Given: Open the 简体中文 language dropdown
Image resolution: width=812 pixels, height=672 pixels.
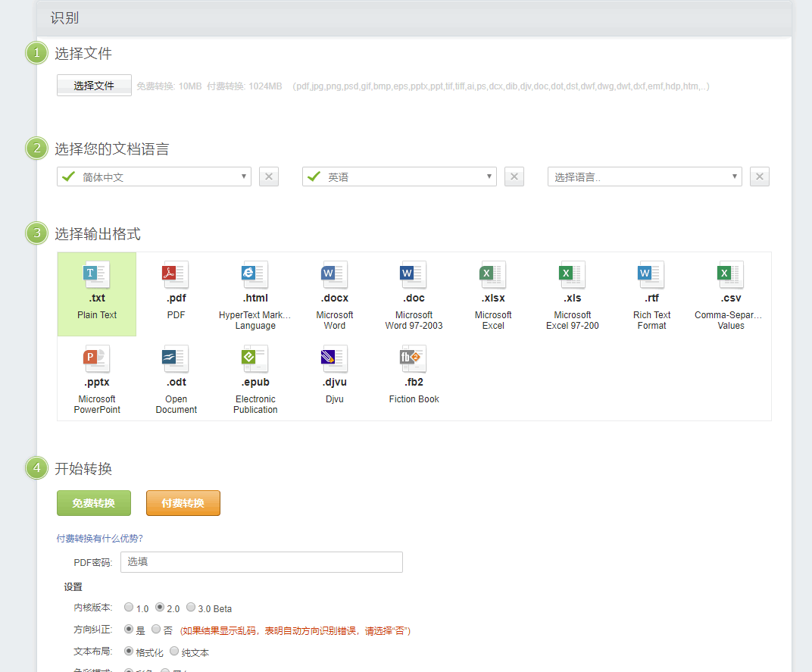Looking at the screenshot, I should [154, 177].
